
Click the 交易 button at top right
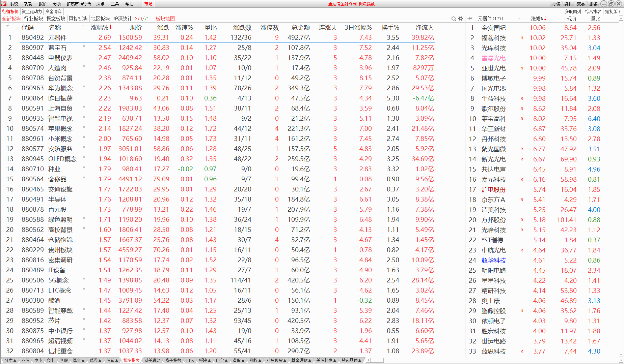tap(581, 4)
